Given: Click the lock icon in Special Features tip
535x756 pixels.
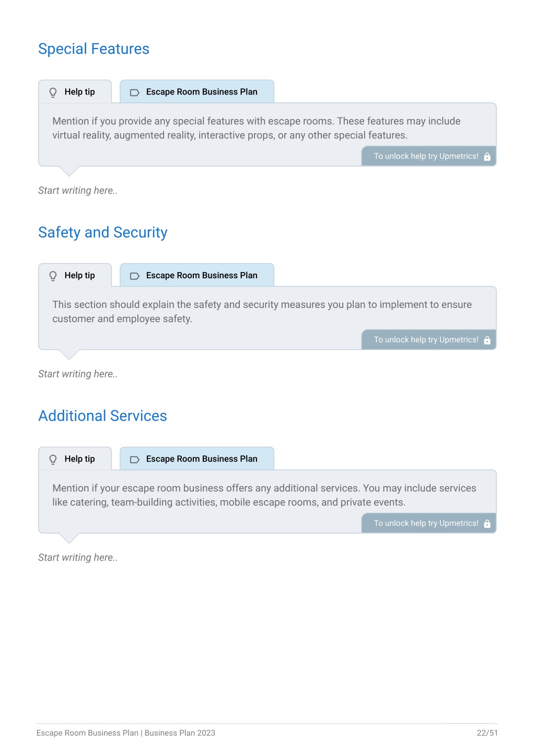Looking at the screenshot, I should (487, 157).
